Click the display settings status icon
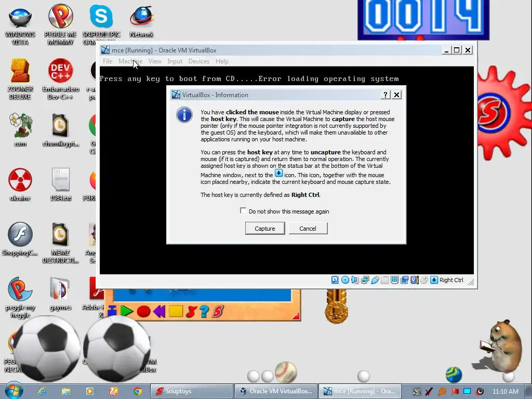This screenshot has width=532, height=399. click(395, 280)
